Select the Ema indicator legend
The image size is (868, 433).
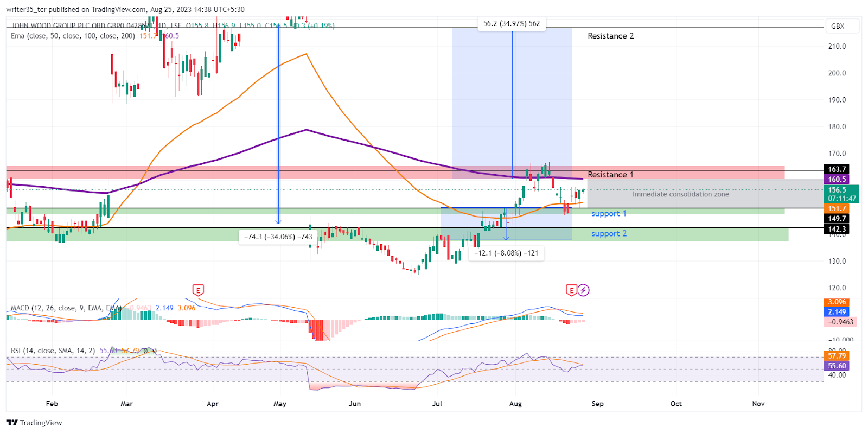95,36
